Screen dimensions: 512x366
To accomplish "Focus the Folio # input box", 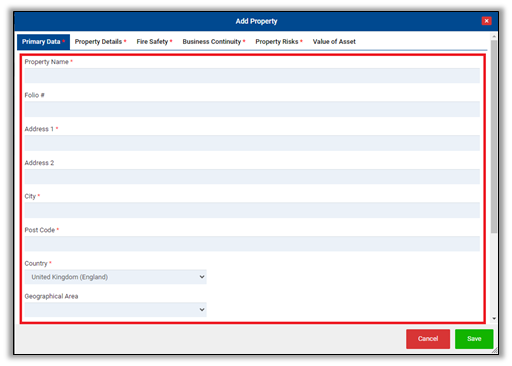I will pos(252,109).
